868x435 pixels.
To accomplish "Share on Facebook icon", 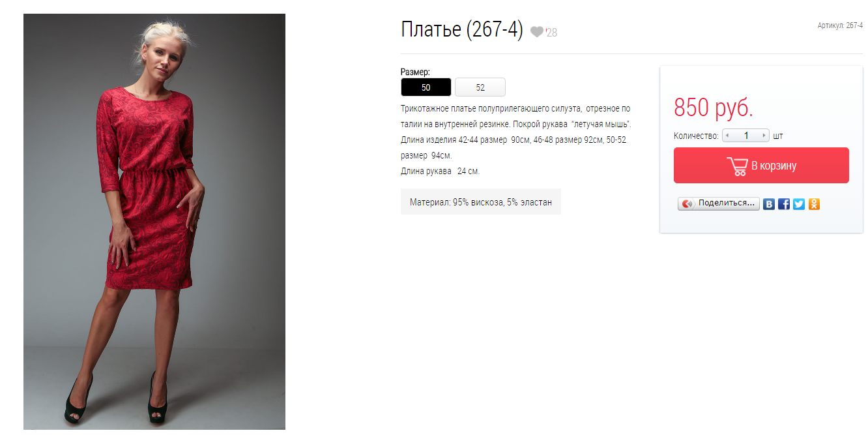I will 784,204.
